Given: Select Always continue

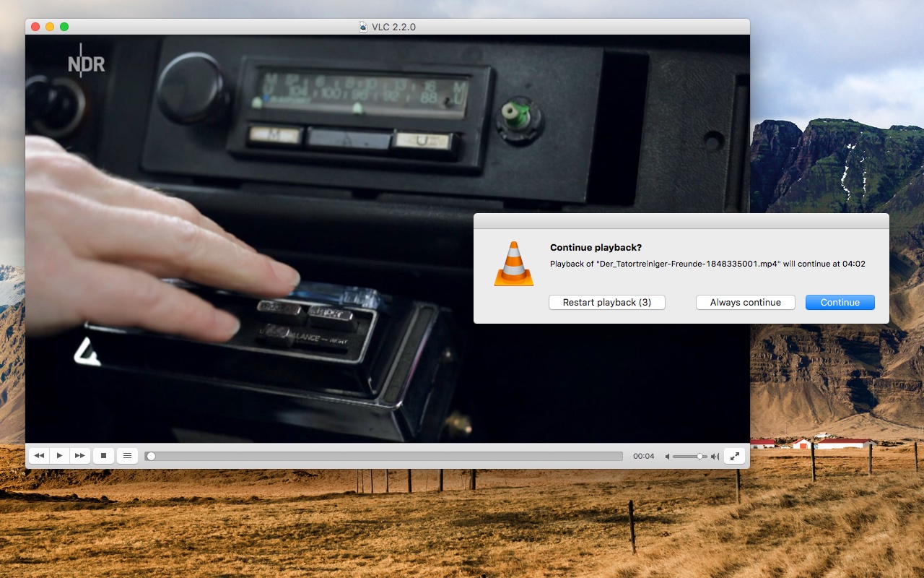Looking at the screenshot, I should point(745,302).
